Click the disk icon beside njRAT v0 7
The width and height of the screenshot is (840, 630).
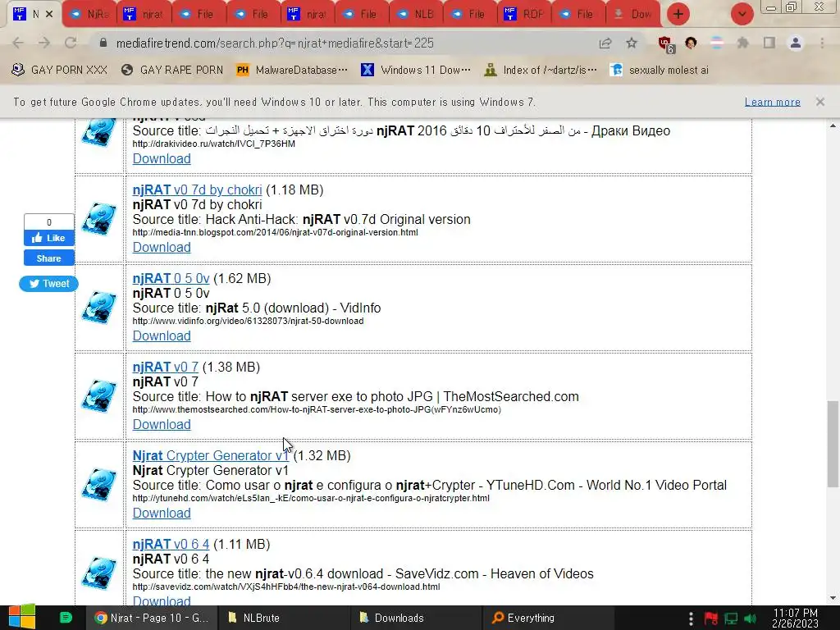pos(99,396)
